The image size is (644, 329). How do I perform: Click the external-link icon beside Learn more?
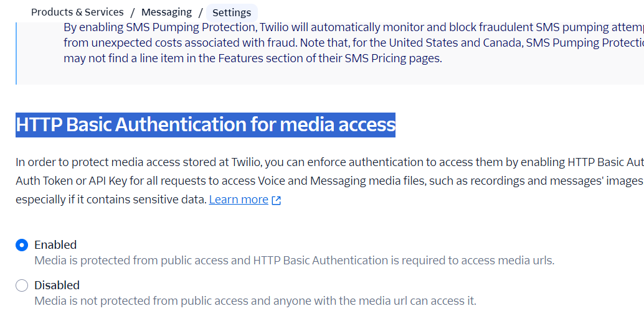277,200
